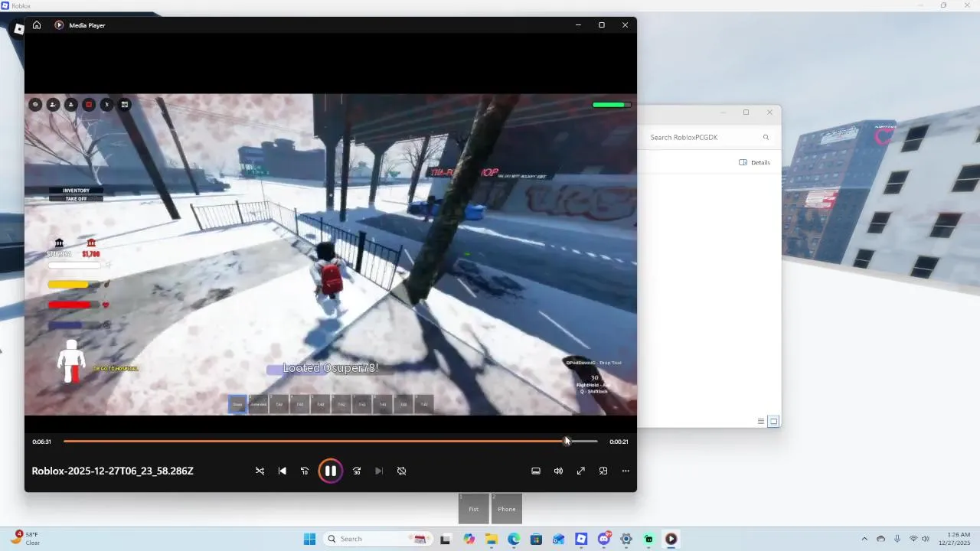Open Task View from taskbar
980x551 pixels.
[x=446, y=539]
